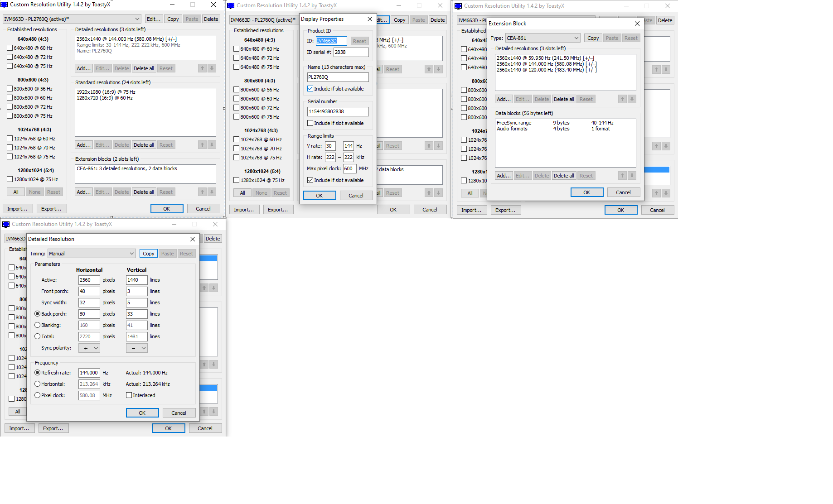The width and height of the screenshot is (833, 504).
Task: Select the Refresh rate radio option
Action: tap(38, 373)
